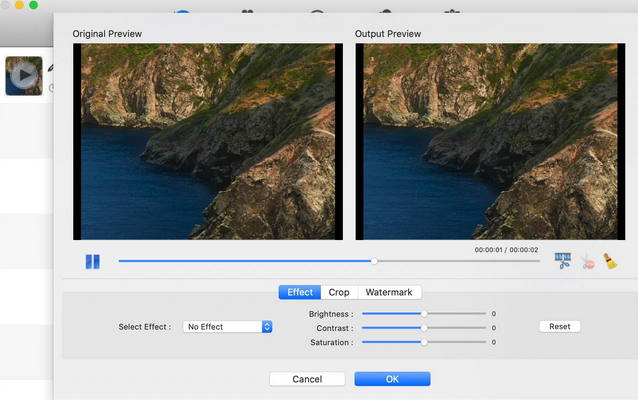Image resolution: width=638 pixels, height=400 pixels.
Task: Switch to the Effect tab
Action: coord(300,292)
